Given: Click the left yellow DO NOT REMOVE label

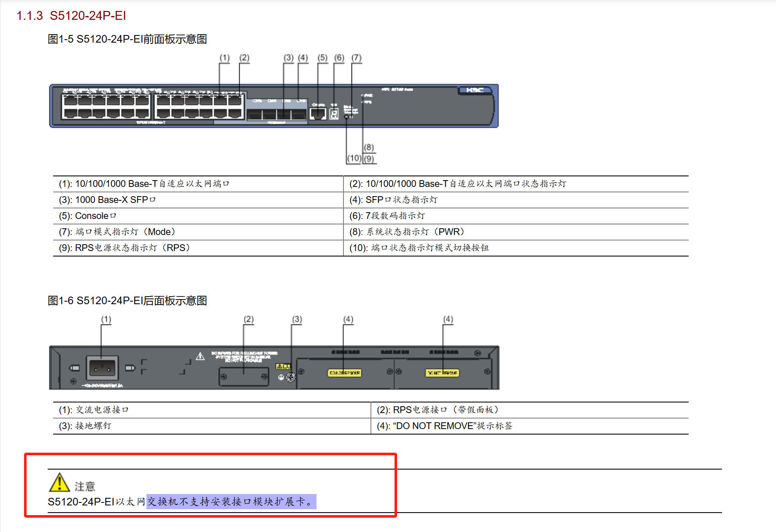Looking at the screenshot, I should (x=344, y=373).
